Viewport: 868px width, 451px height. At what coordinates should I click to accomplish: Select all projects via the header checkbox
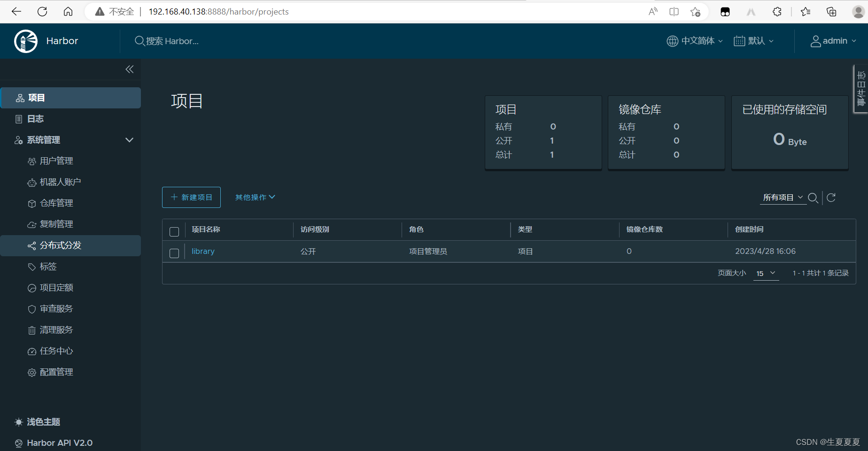174,231
